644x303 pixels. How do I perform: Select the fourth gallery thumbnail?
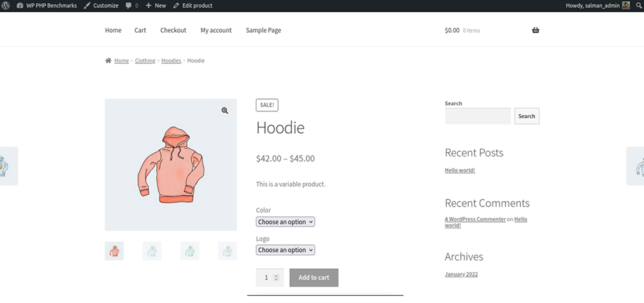click(227, 251)
